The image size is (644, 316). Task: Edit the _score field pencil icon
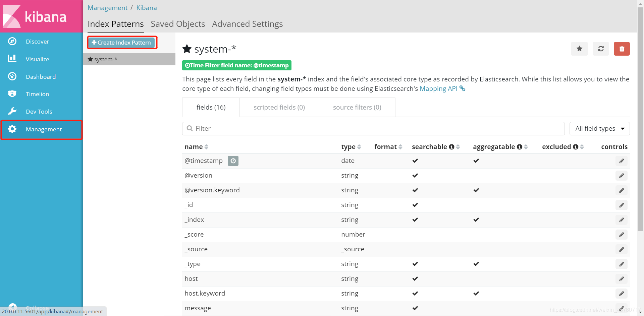tap(622, 235)
